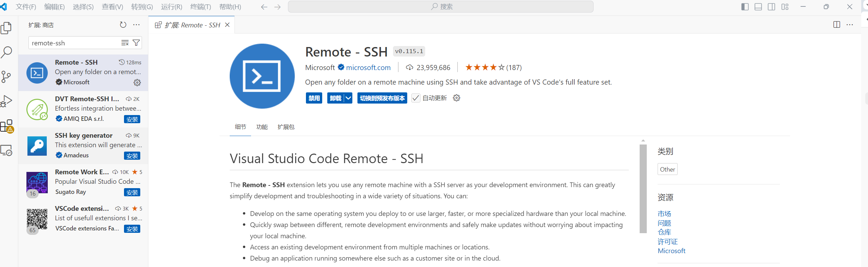
Task: Open more actions for the editor tab
Action: [x=850, y=25]
